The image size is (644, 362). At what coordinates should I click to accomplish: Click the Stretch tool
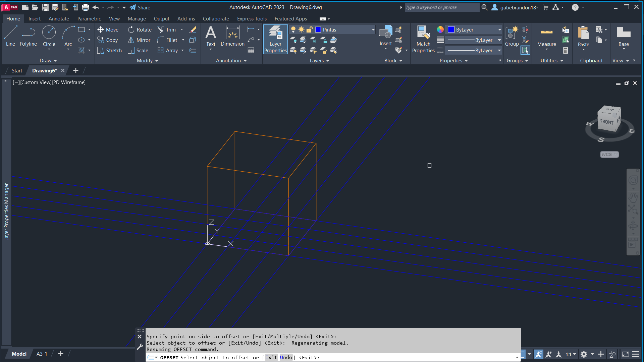(x=109, y=51)
